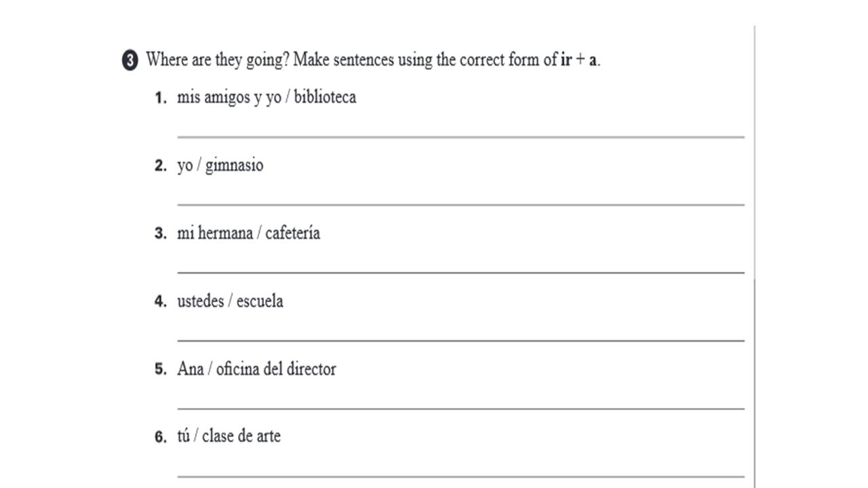This screenshot has width=868, height=488.
Task: Click the prompt text 'mi hermana / cafetería'
Action: pyautogui.click(x=249, y=233)
